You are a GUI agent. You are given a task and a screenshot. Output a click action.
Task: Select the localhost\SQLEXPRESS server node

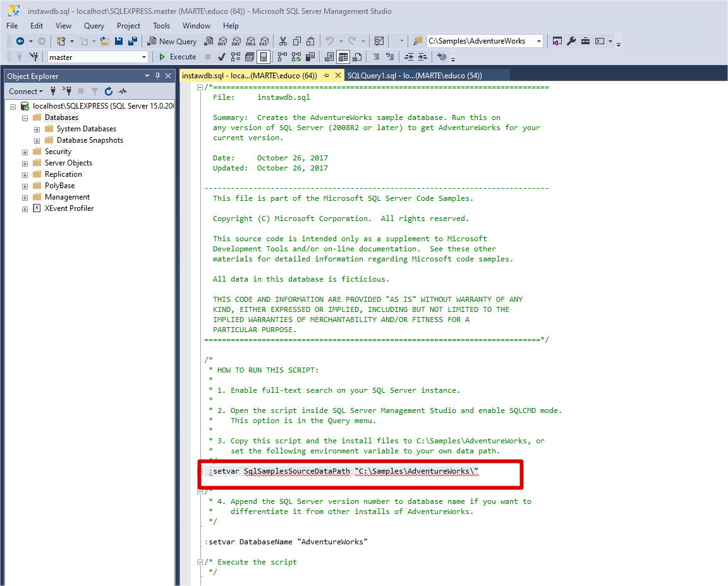(x=103, y=106)
